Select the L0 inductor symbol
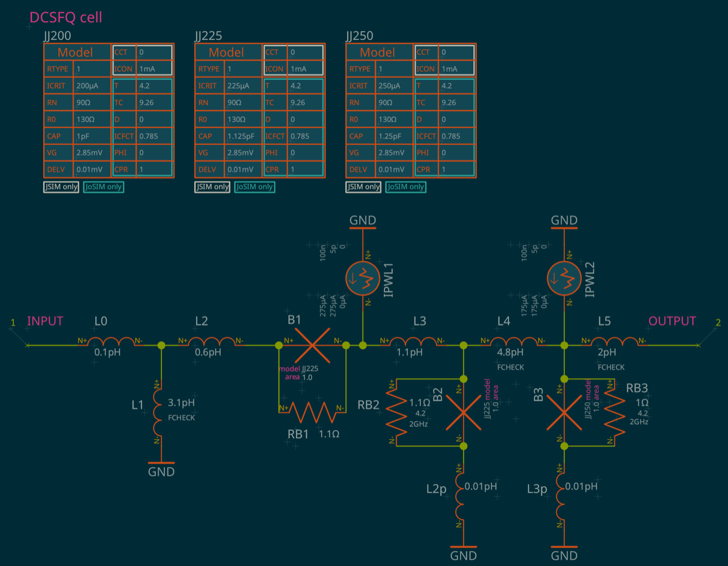This screenshot has height=566, width=728. tap(110, 342)
